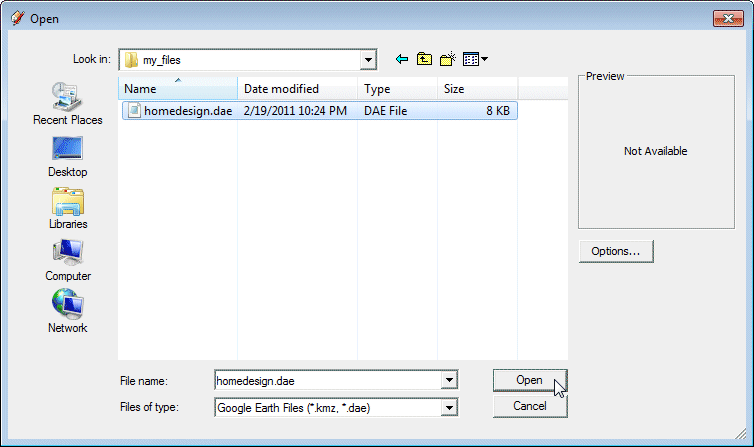The image size is (754, 447).
Task: Click the go back arrow icon
Action: [x=402, y=59]
